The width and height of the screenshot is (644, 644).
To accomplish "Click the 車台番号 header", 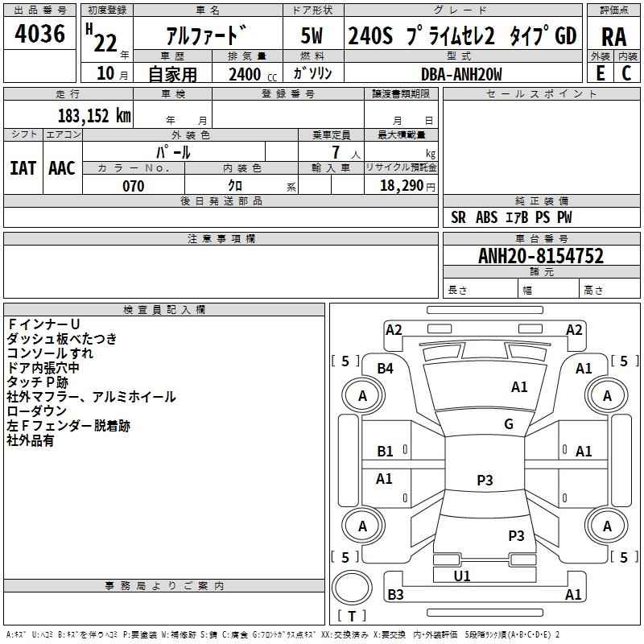I will point(541,238).
